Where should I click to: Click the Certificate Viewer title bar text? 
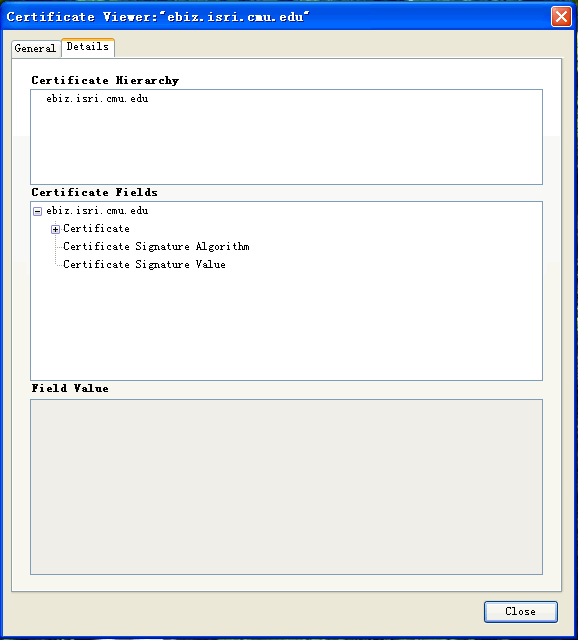(x=158, y=17)
